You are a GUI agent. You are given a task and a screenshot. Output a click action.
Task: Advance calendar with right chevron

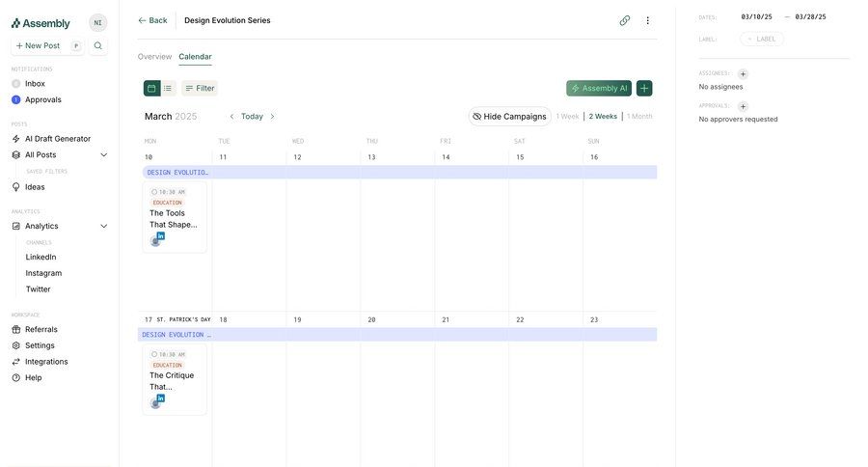tap(272, 117)
